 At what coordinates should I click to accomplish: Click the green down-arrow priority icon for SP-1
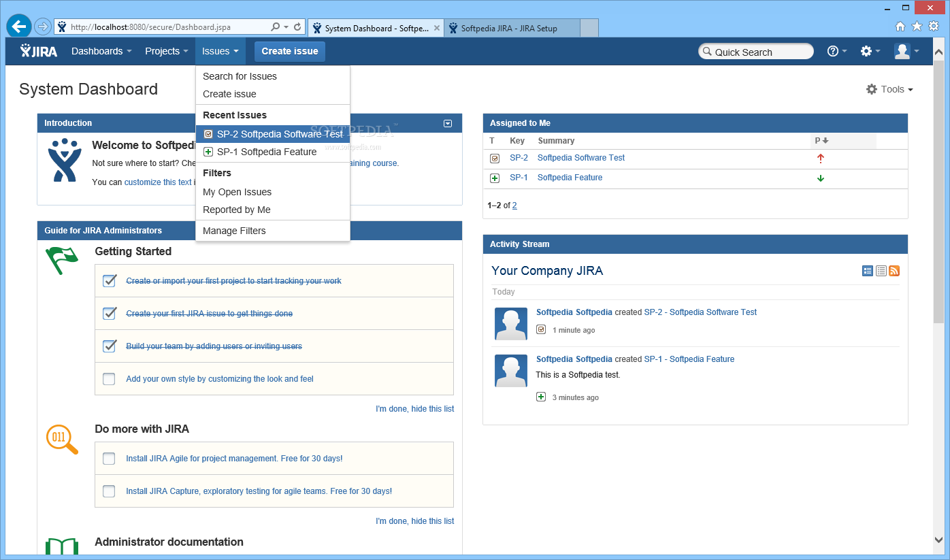820,178
